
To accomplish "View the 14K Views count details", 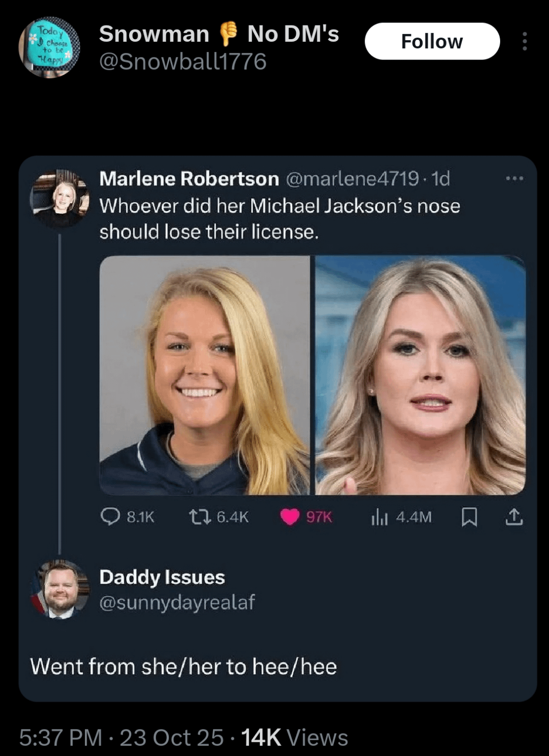I will point(294,738).
